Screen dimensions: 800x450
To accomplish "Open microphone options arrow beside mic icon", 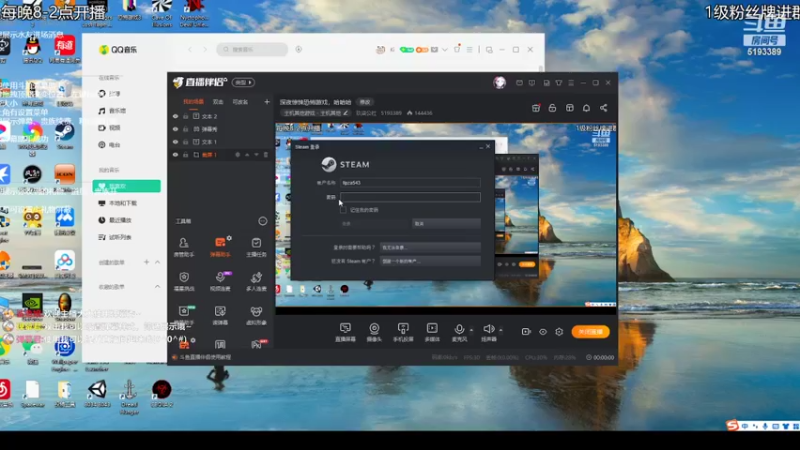I will [471, 330].
